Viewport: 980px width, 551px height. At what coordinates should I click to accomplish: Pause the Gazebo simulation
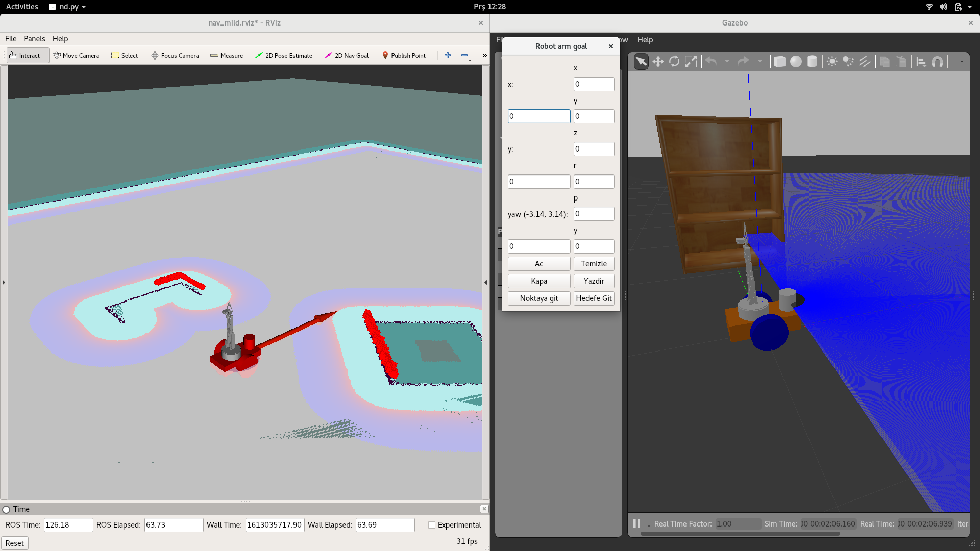[x=636, y=523]
